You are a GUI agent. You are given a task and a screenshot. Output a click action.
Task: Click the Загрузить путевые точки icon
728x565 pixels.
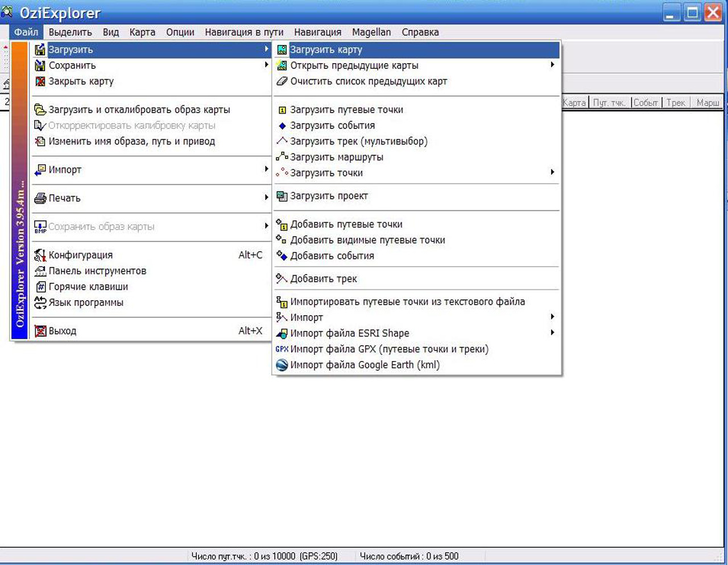[282, 110]
